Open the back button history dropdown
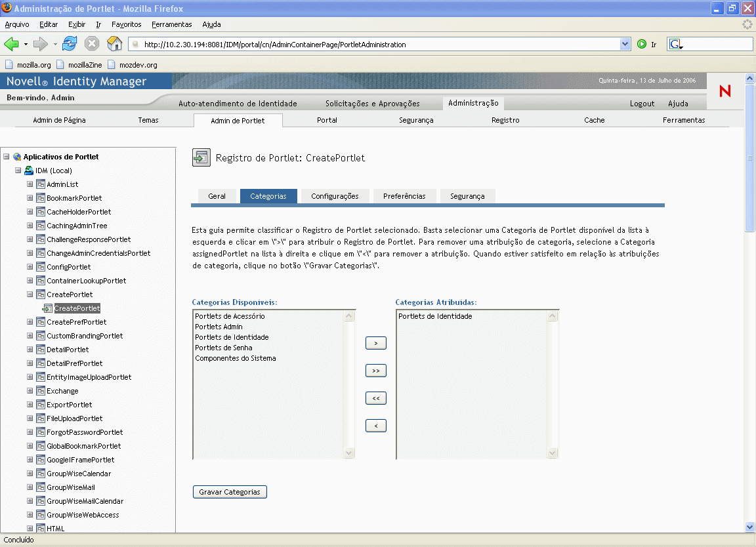Screen dimensions: 756x547 point(26,45)
